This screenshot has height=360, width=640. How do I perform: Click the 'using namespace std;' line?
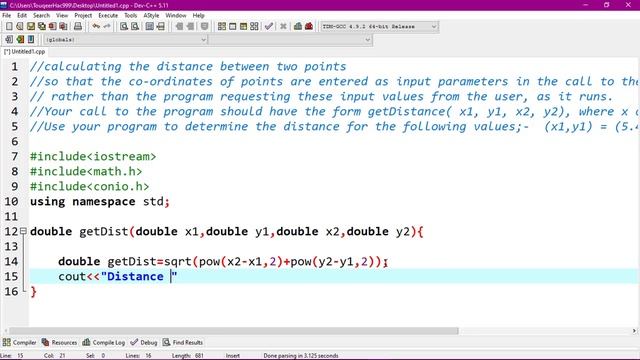(x=100, y=202)
